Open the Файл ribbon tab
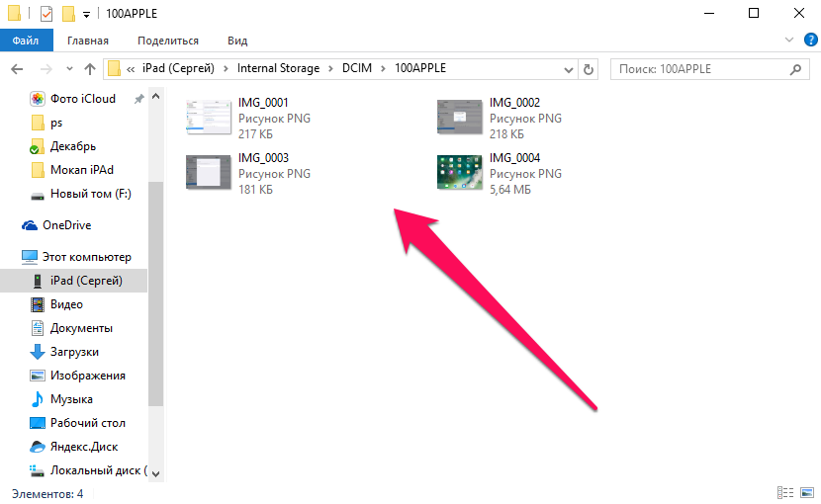 pos(26,41)
